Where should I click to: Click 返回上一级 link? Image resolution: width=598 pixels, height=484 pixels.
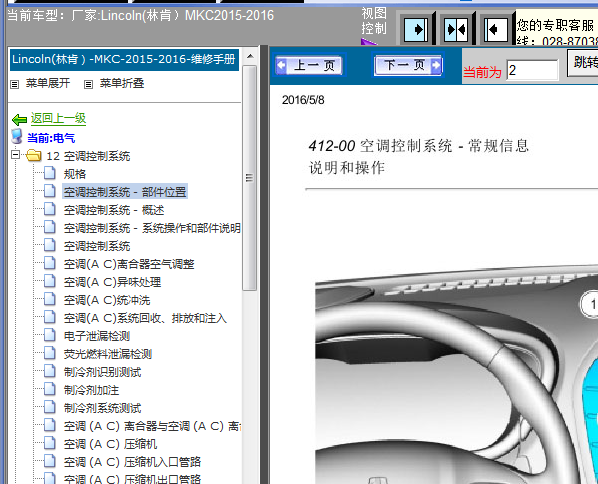(58, 118)
